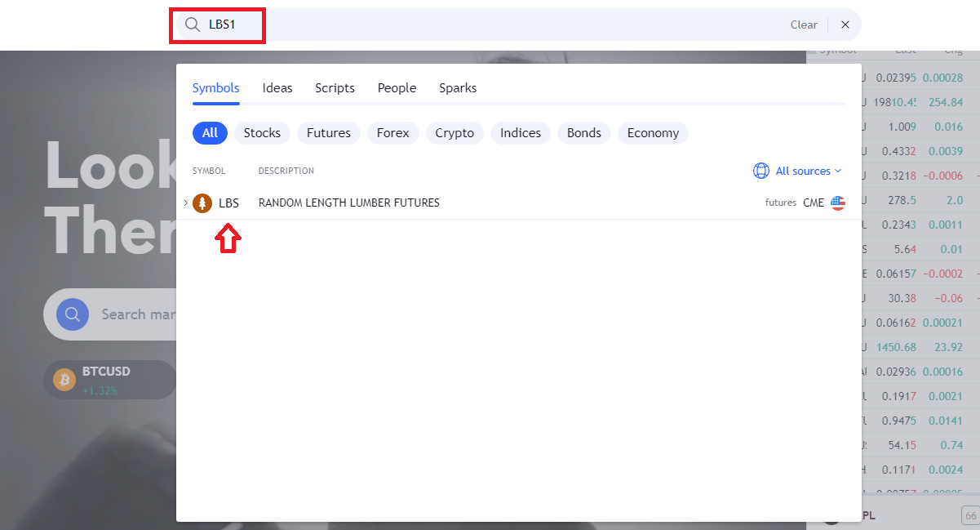This screenshot has height=530, width=980.
Task: Click the blue search icon on homepage
Action: 72,314
